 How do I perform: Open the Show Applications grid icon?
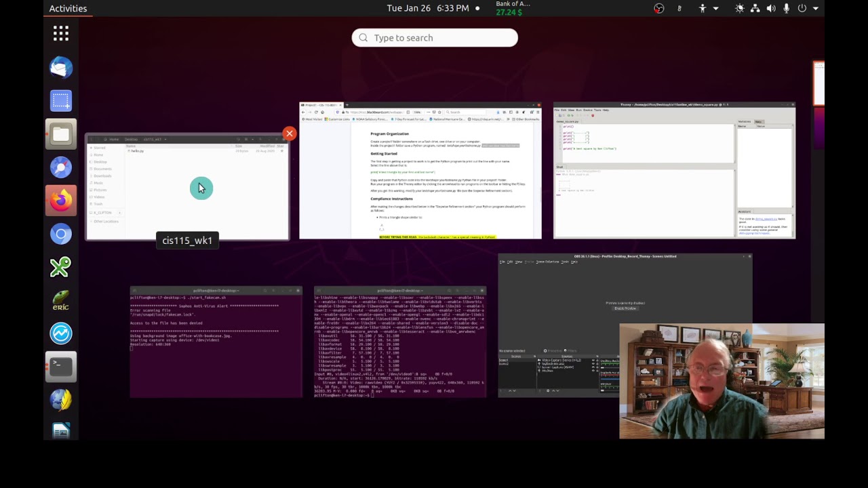tap(61, 33)
